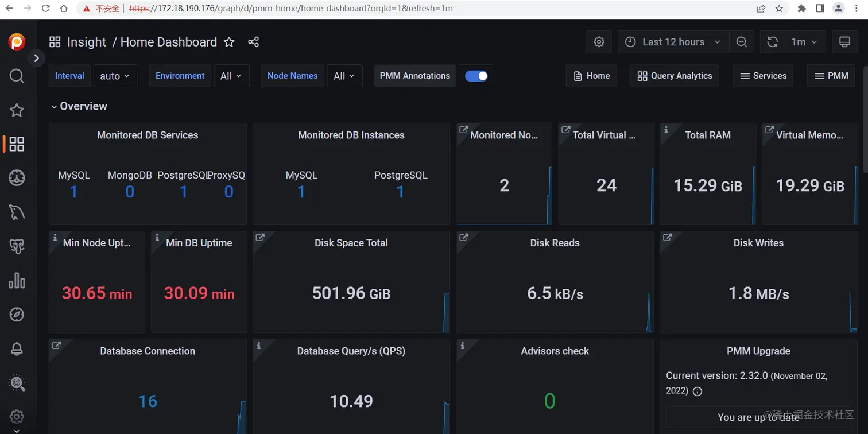Click the MySQL count in Monitored DB Services
This screenshot has width=868, height=434.
(x=73, y=192)
